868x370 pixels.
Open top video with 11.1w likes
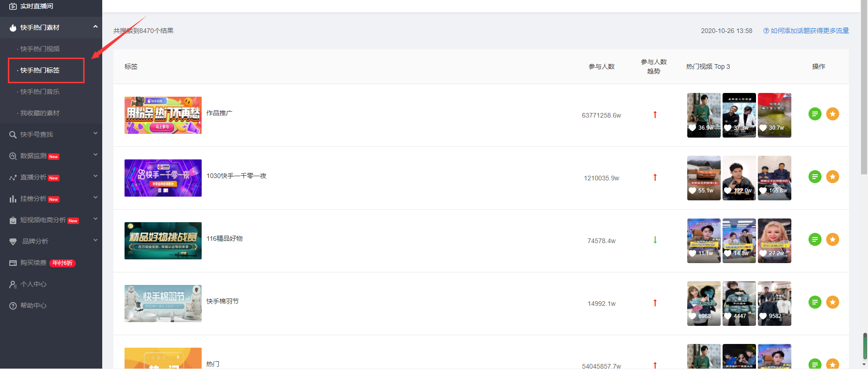pyautogui.click(x=704, y=241)
